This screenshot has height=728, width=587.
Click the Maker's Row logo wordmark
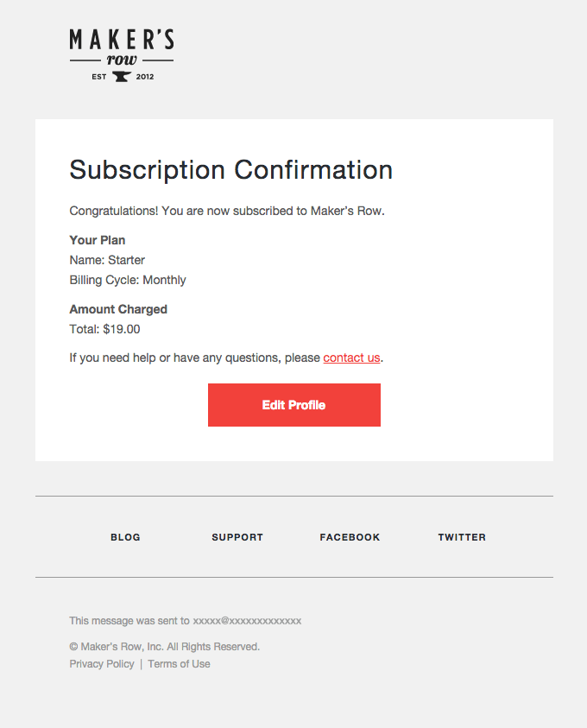coord(122,40)
